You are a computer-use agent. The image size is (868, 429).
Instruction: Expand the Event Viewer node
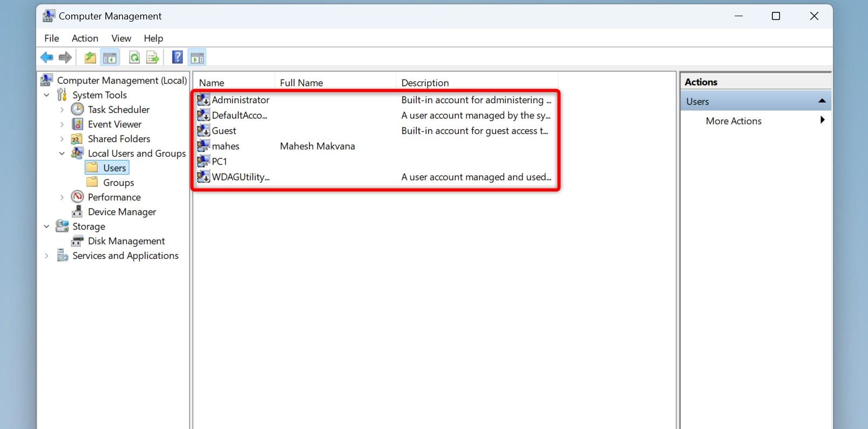pos(62,124)
